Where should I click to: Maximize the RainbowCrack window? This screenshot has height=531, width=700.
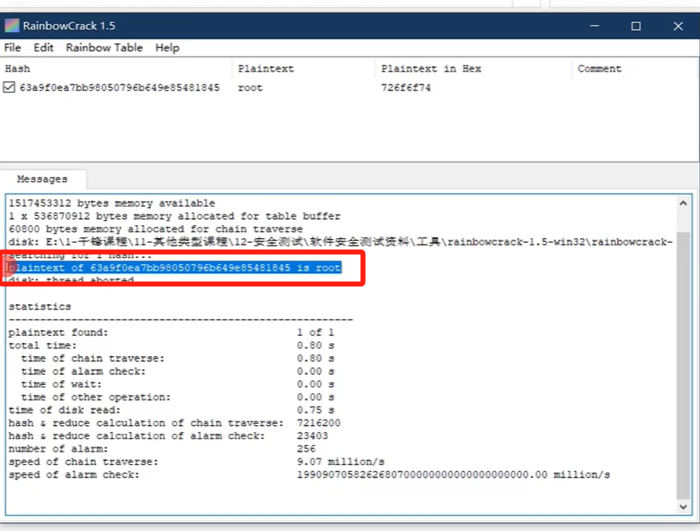pyautogui.click(x=636, y=26)
